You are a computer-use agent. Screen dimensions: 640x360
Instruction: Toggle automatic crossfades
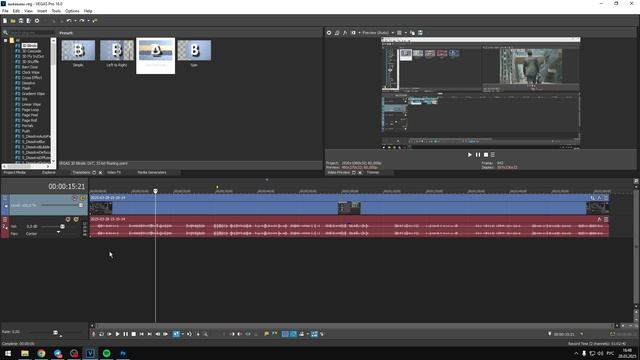293,334
